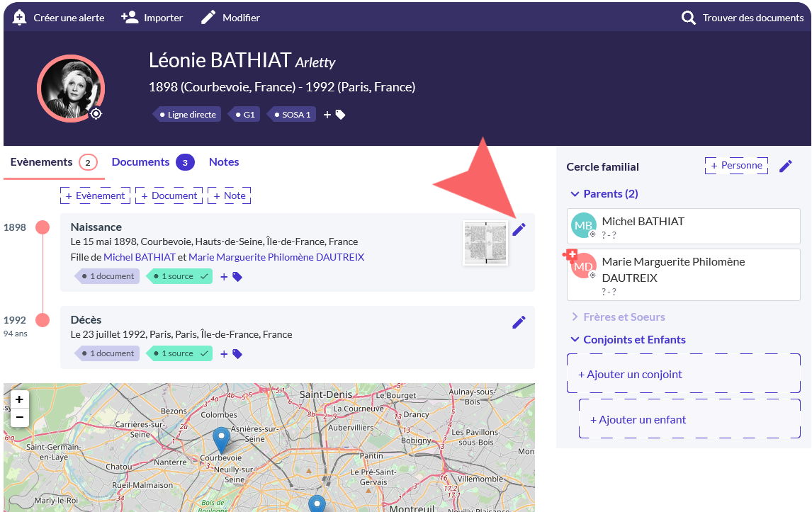Open Michel BATHIAT link in Naissance event
812x512 pixels.
click(140, 257)
